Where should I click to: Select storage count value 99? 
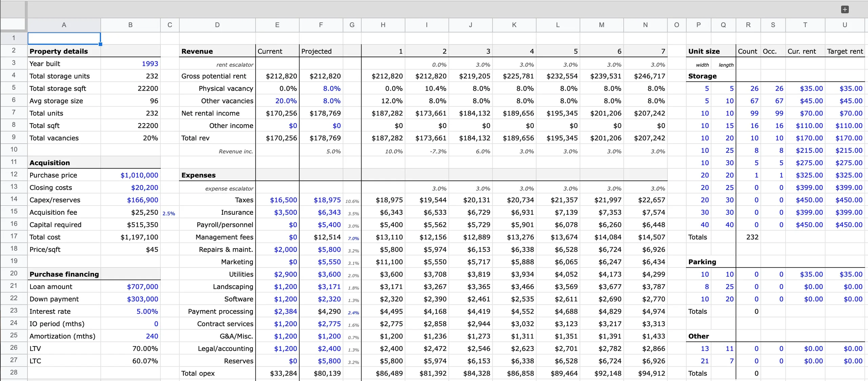click(754, 113)
